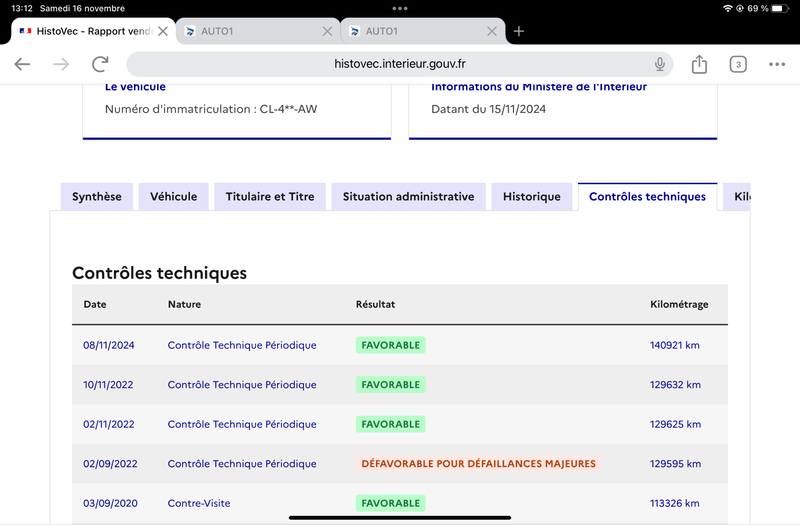Screen dimensions: 800x525
Task: Click the Contre-Visite nature cell
Action: 199,503
